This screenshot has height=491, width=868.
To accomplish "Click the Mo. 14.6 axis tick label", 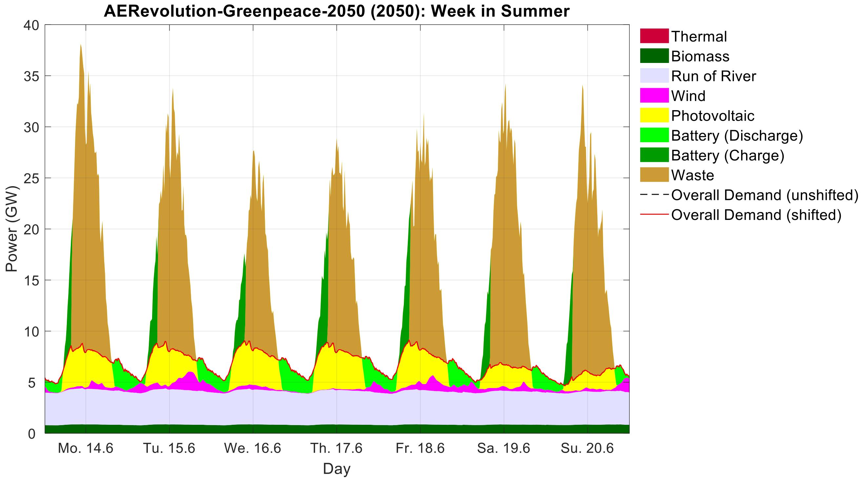I will coord(86,448).
